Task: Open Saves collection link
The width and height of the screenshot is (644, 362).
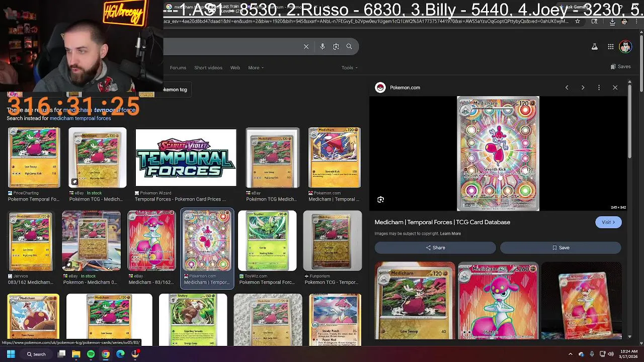Action: pos(620,66)
